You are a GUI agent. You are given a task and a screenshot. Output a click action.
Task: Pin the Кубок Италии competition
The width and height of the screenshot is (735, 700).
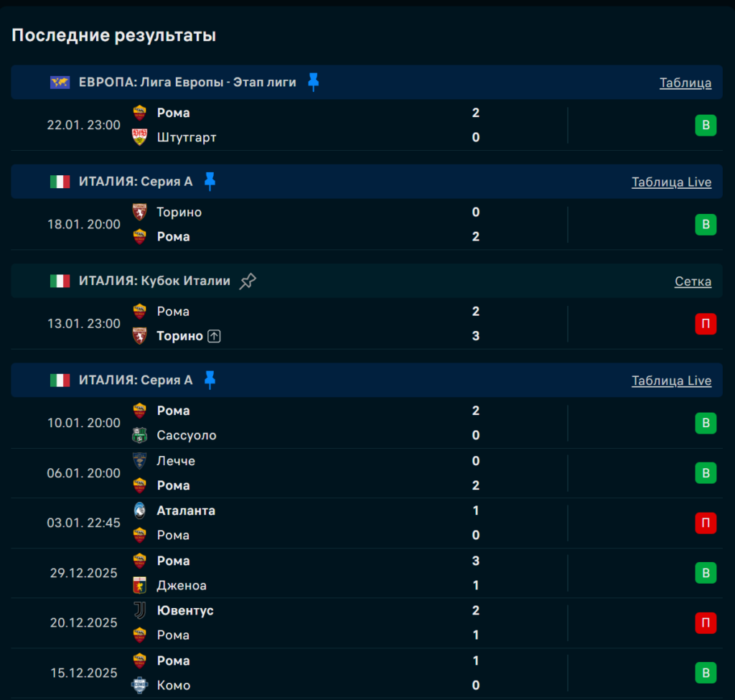click(x=248, y=281)
